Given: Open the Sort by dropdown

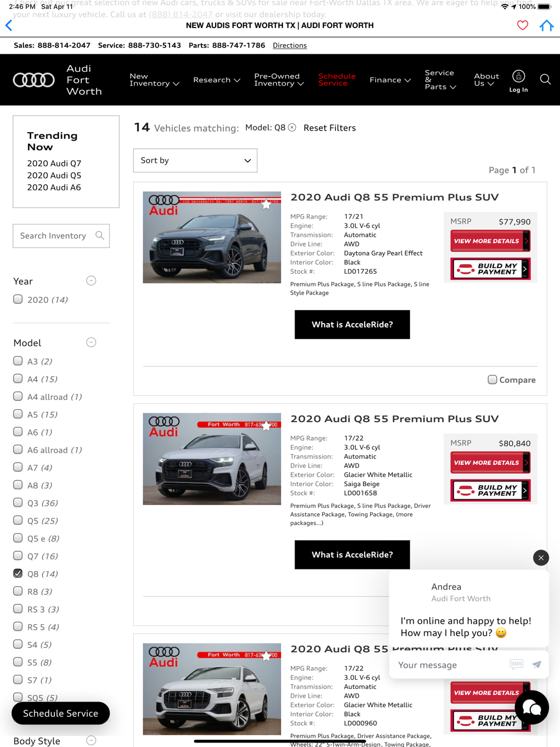Looking at the screenshot, I should click(195, 161).
